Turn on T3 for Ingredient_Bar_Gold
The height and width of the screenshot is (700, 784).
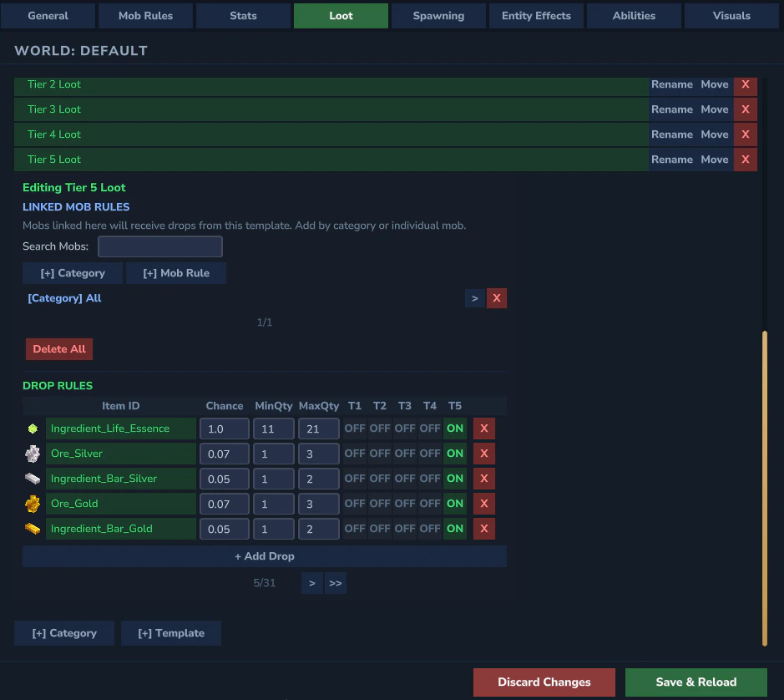(x=405, y=528)
